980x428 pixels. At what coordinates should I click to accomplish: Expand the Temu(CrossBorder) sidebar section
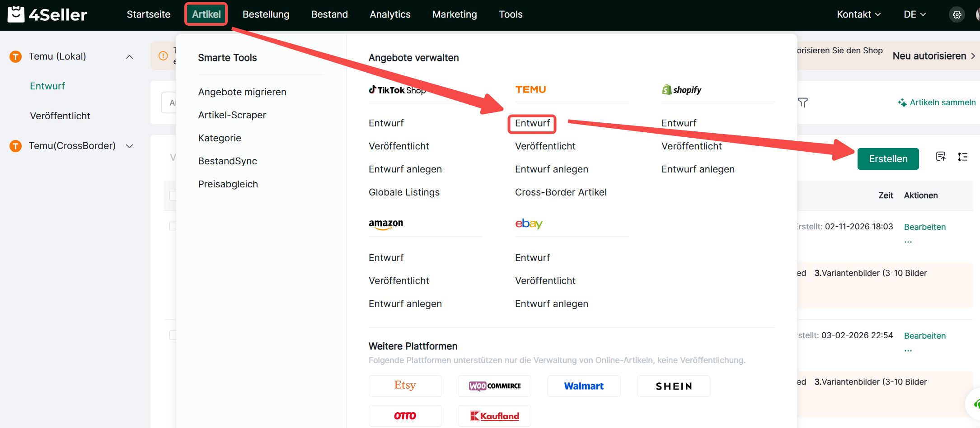[129, 146]
